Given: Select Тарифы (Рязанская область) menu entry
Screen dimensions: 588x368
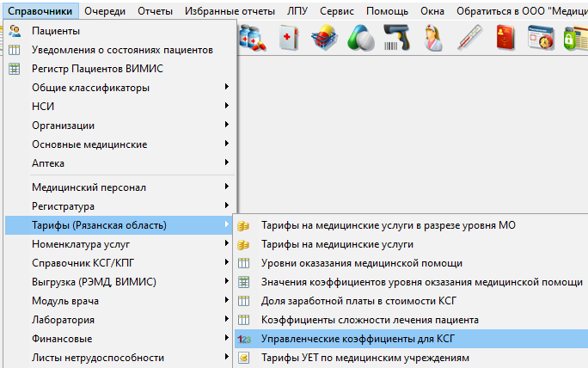Looking at the screenshot, I should [x=120, y=225].
